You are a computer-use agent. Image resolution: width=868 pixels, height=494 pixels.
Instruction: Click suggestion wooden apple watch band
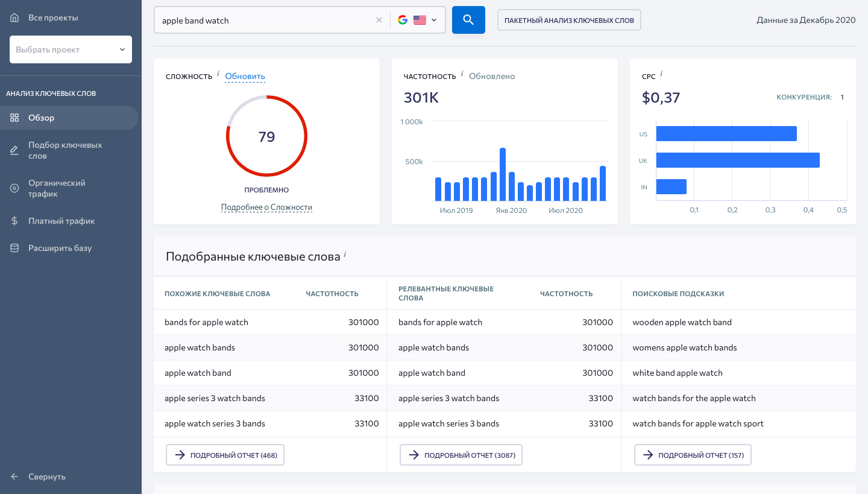682,322
